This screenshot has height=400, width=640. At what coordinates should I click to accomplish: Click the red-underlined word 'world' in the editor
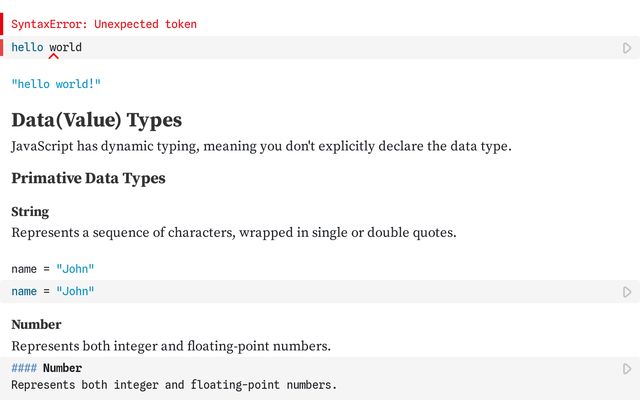(66, 48)
